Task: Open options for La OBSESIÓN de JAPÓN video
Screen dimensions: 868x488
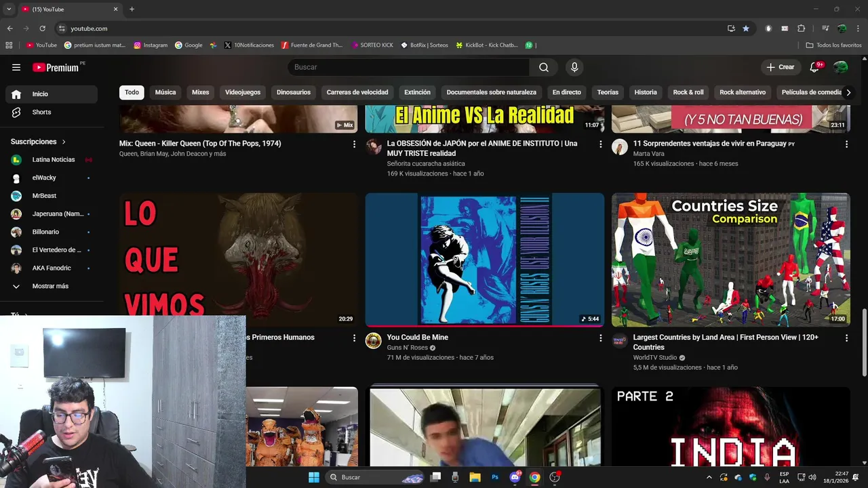Action: 600,144
